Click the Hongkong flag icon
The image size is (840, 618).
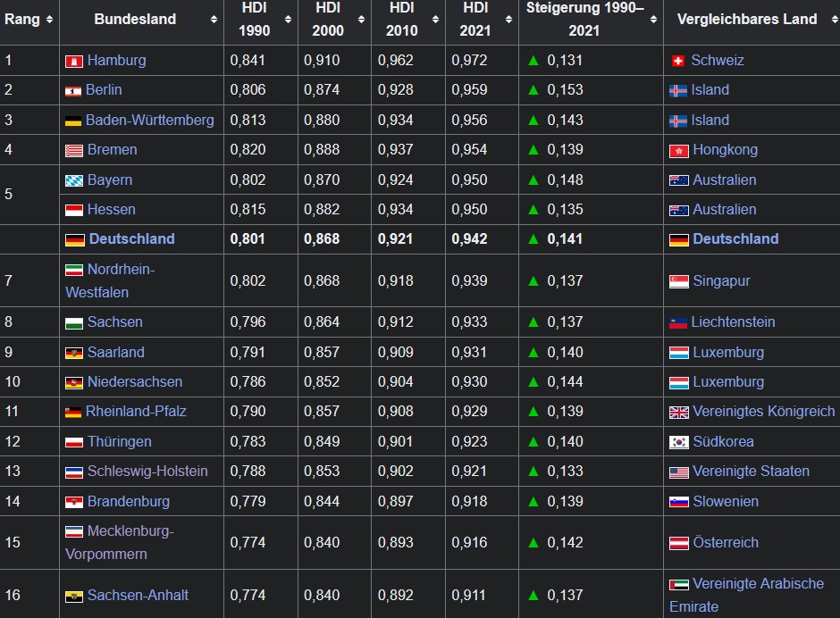(679, 151)
